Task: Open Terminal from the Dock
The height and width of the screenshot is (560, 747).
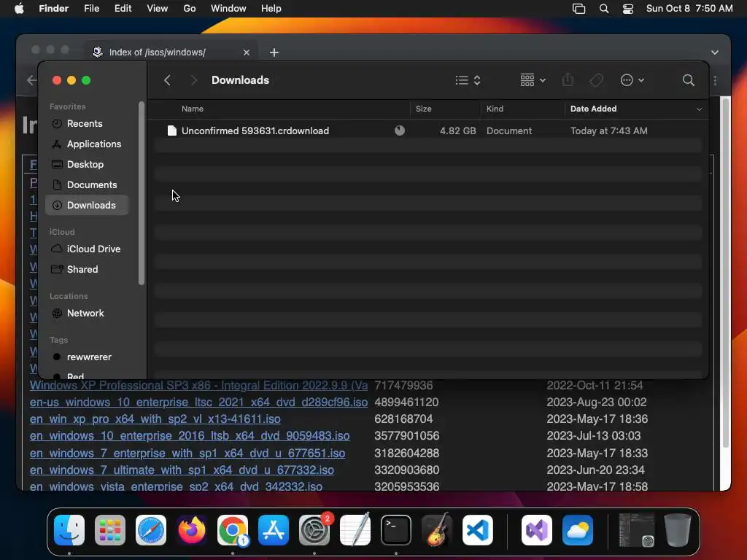Action: 396,530
